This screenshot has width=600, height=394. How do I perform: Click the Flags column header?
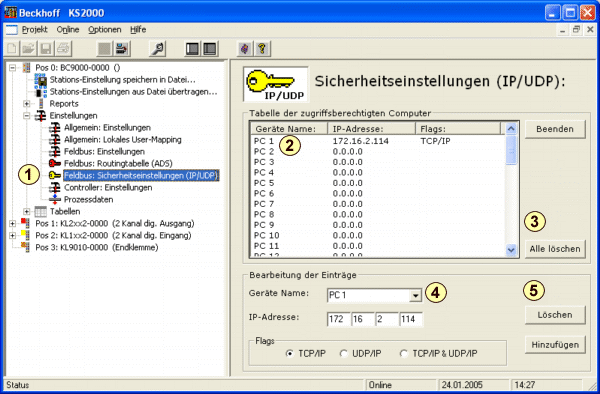458,129
